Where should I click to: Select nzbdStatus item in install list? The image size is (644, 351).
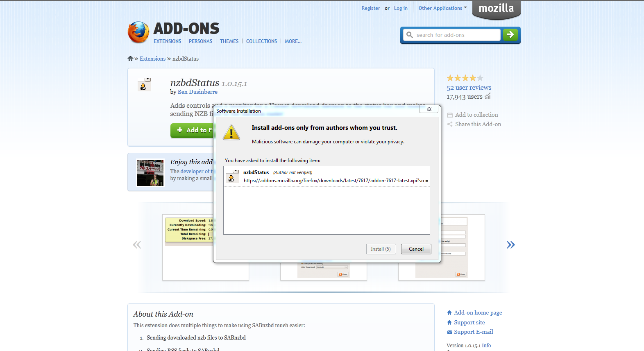tap(327, 176)
